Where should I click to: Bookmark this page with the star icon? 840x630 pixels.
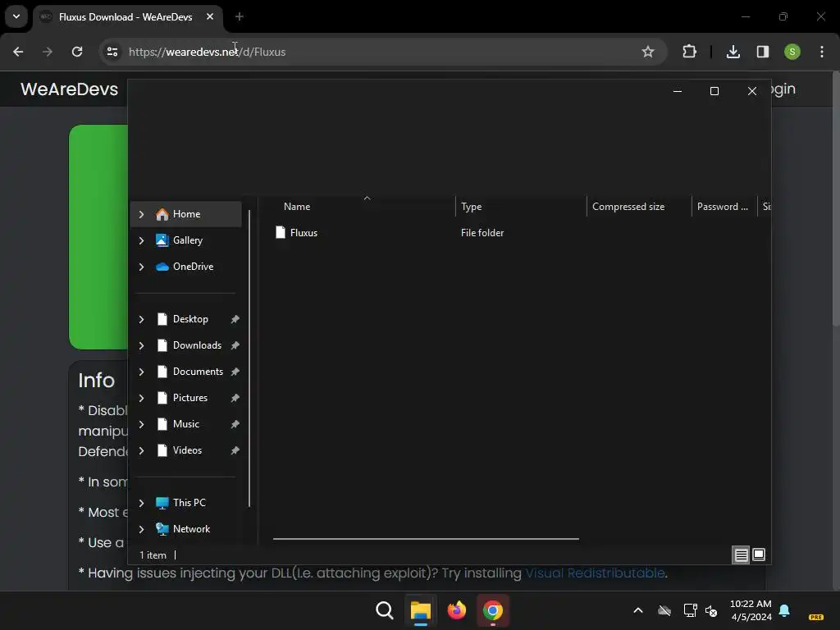click(x=648, y=52)
